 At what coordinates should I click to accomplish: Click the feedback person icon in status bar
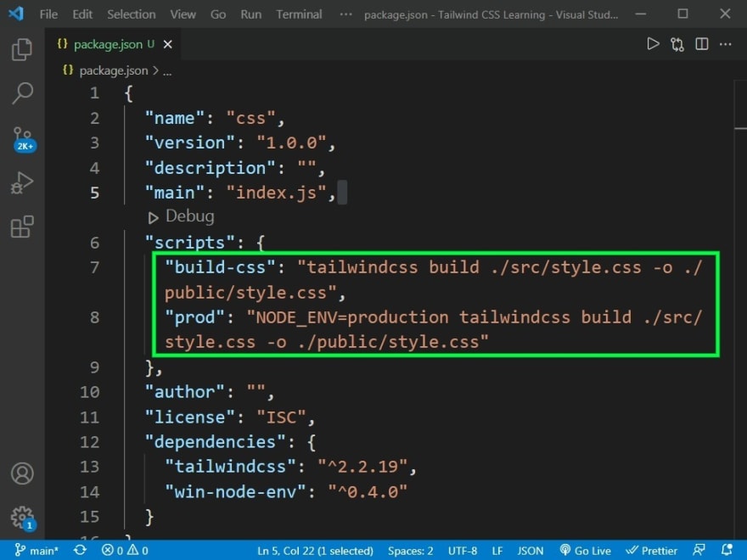pyautogui.click(x=699, y=550)
